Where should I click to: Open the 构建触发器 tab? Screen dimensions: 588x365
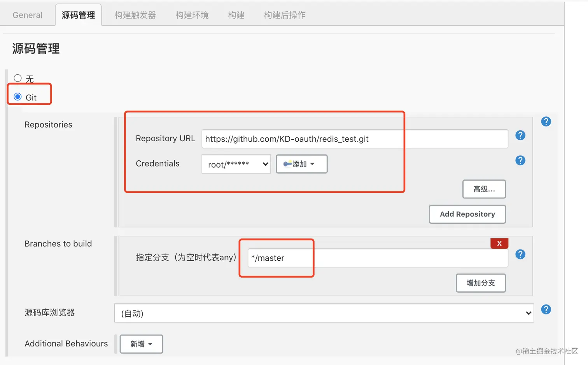[135, 15]
